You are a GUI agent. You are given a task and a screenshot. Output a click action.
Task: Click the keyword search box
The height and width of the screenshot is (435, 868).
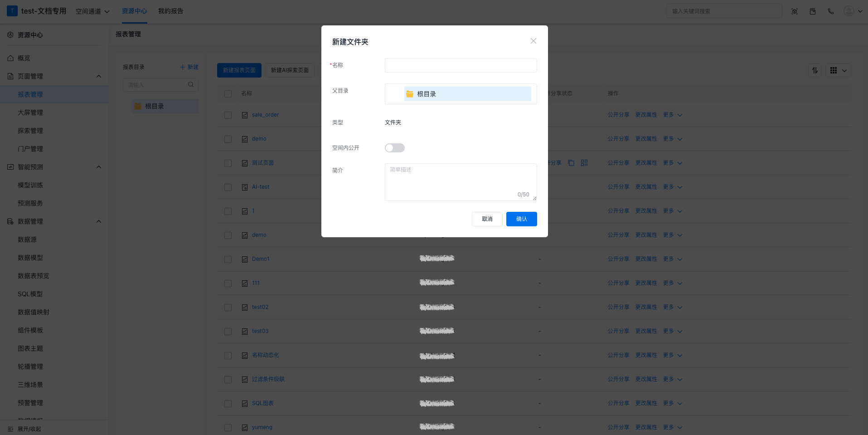[724, 11]
